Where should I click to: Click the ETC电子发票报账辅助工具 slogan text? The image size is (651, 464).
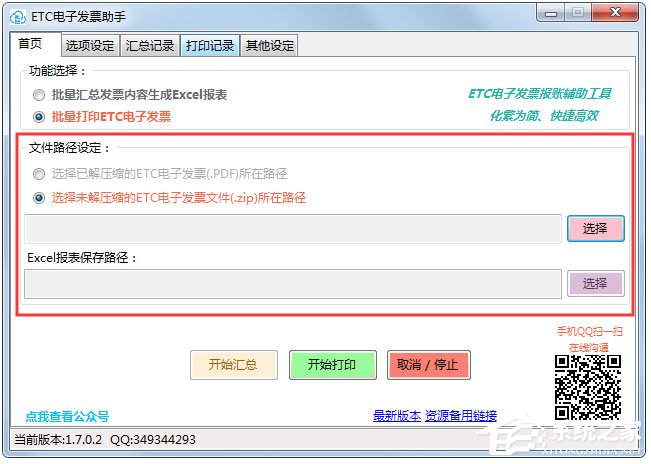click(539, 94)
